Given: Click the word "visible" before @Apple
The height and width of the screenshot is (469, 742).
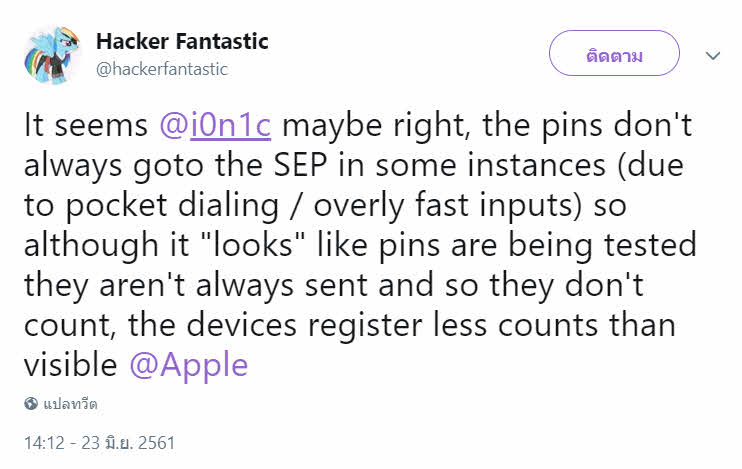Looking at the screenshot, I should [x=70, y=364].
